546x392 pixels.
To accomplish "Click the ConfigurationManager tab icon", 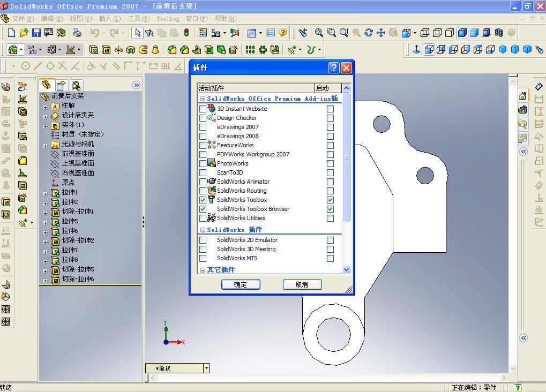I will pos(76,85).
